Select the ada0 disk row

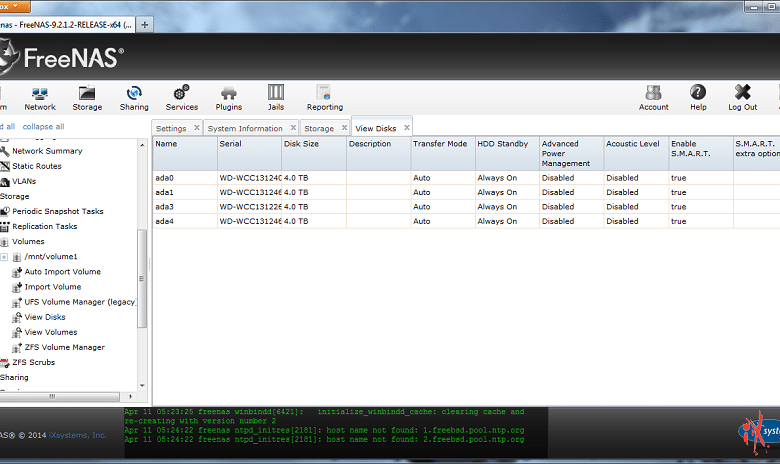[466, 178]
